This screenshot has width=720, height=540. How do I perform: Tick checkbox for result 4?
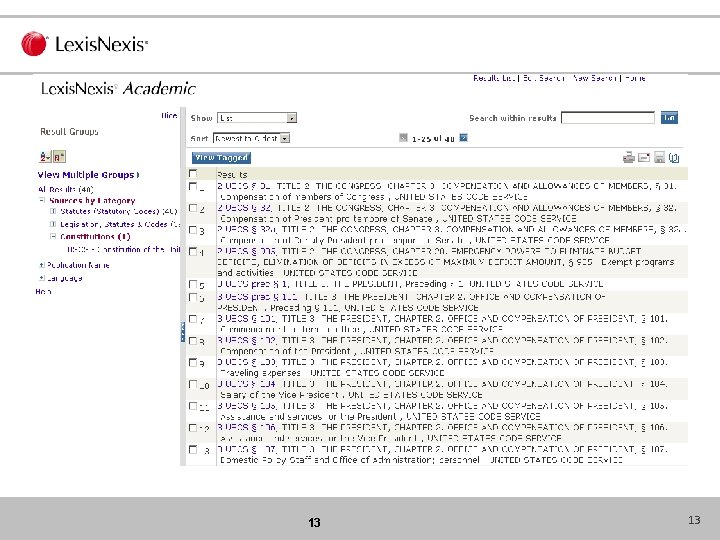click(193, 252)
